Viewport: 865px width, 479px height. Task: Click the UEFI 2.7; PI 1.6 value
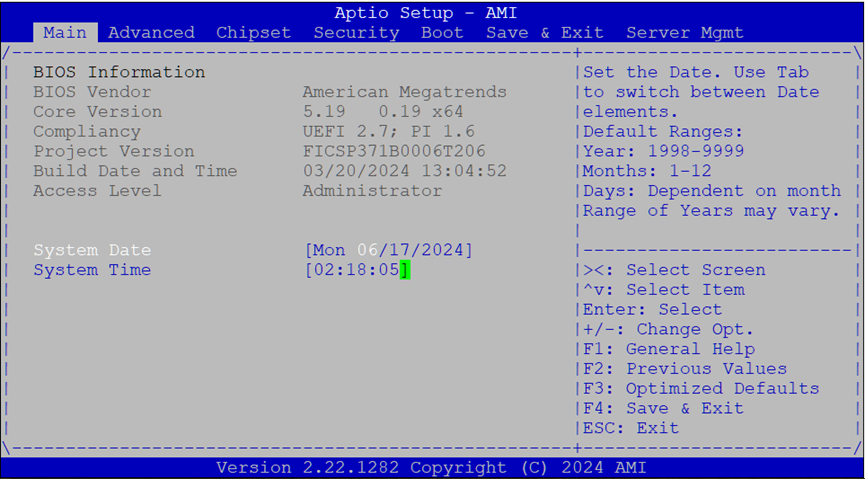(388, 131)
